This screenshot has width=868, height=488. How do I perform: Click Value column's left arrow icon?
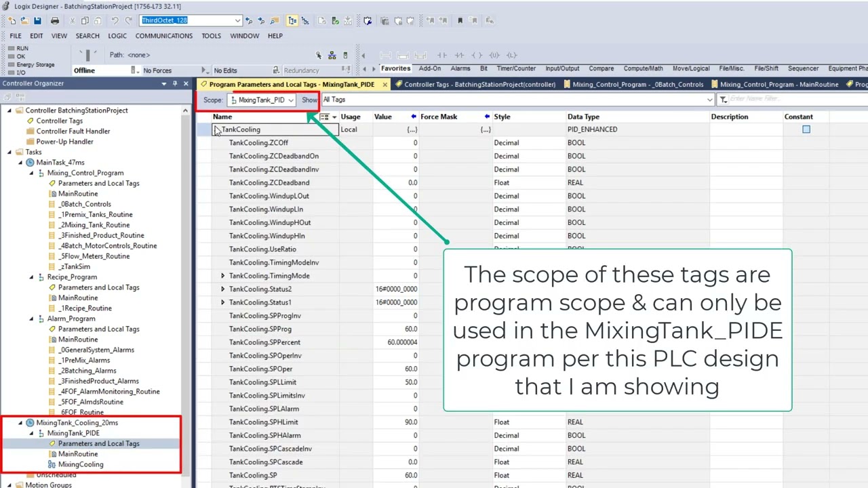[x=414, y=117]
